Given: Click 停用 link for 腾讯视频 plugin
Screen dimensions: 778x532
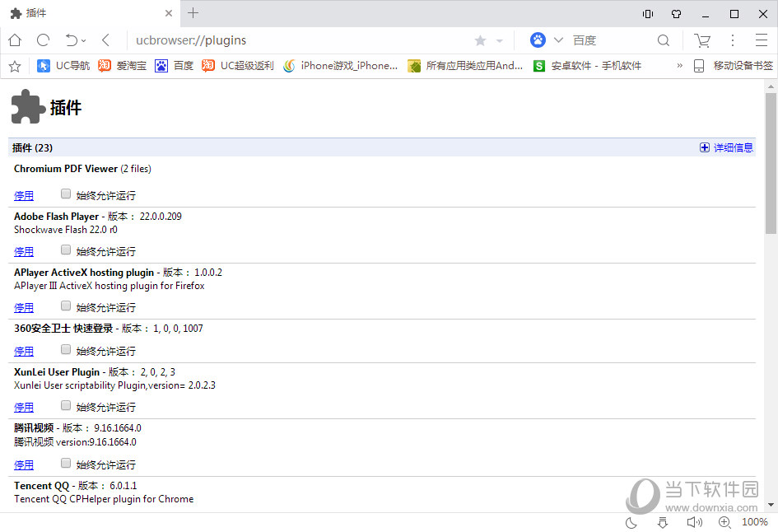Looking at the screenshot, I should click(x=24, y=465).
